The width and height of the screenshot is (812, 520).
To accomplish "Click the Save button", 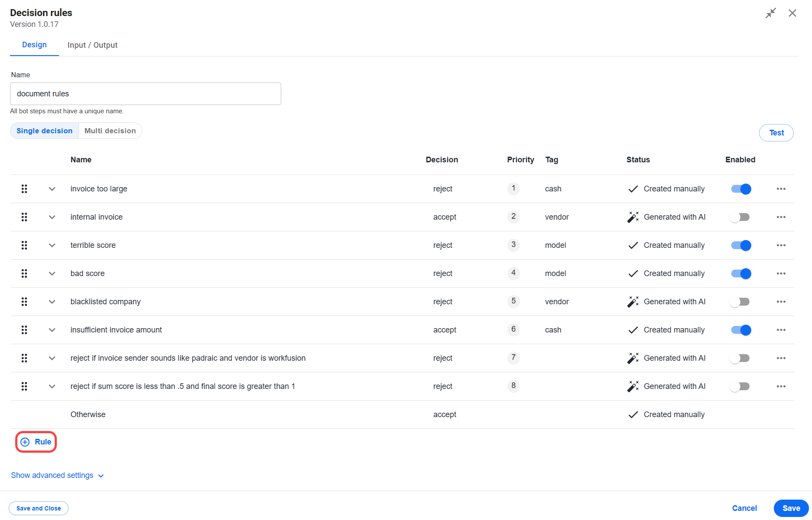I will tap(791, 508).
